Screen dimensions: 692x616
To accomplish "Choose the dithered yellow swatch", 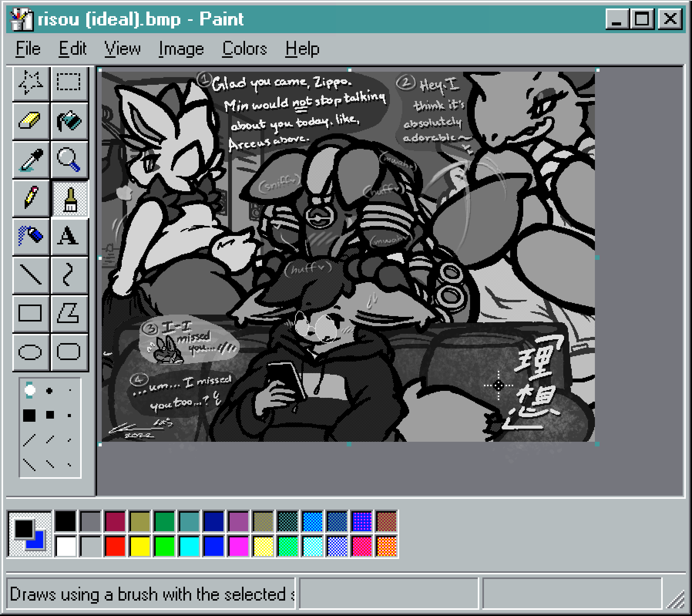I will coord(263,546).
